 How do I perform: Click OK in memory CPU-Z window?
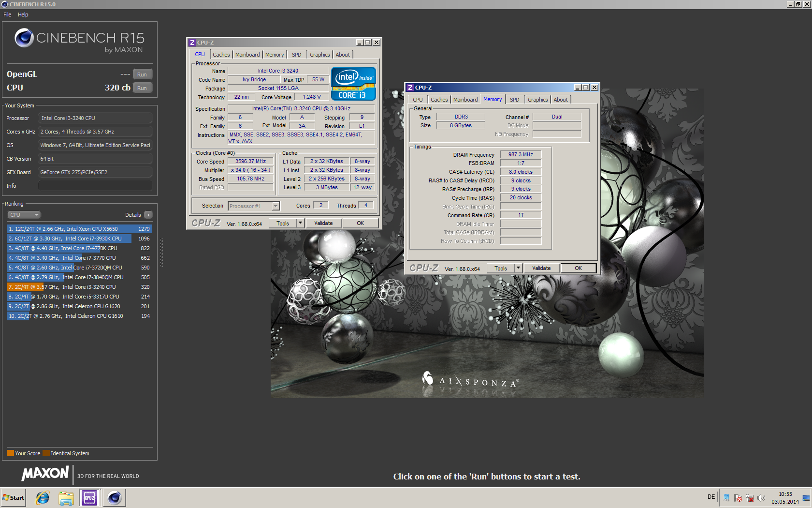(578, 268)
